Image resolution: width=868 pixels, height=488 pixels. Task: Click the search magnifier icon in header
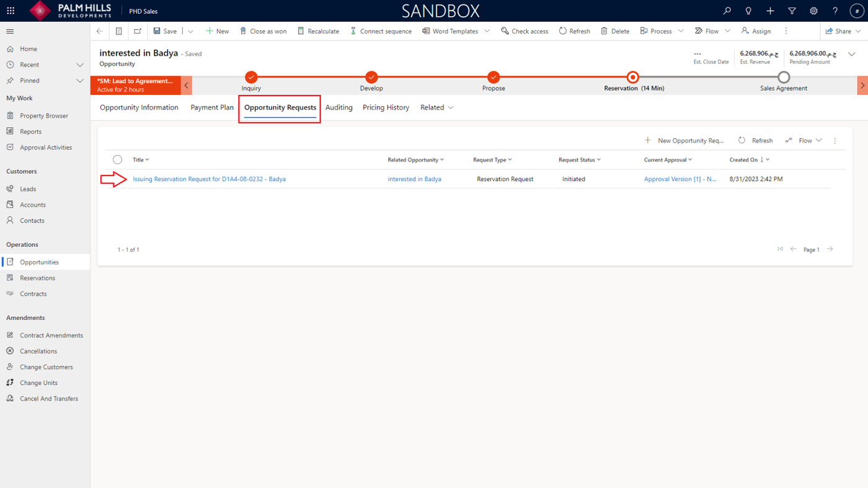click(x=727, y=11)
